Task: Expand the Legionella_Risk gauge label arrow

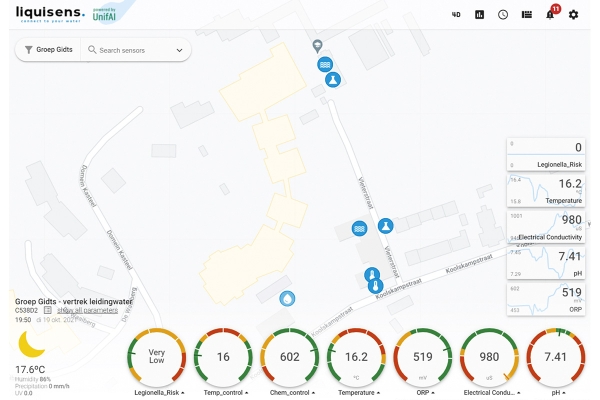Action: point(183,393)
